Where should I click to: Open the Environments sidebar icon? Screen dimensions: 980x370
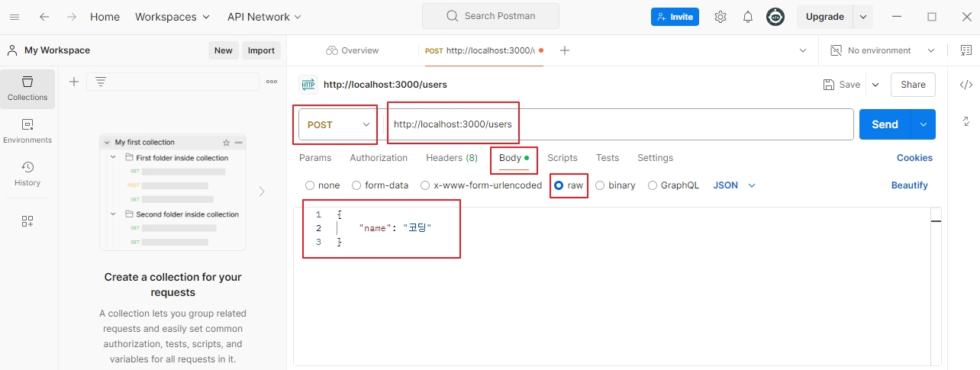pos(27,131)
